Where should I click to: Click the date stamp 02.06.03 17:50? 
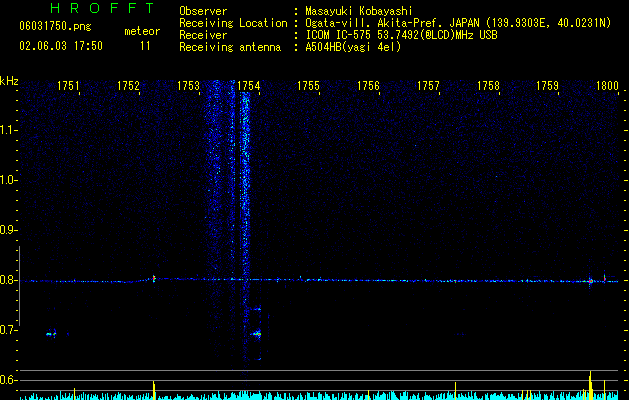[61, 46]
